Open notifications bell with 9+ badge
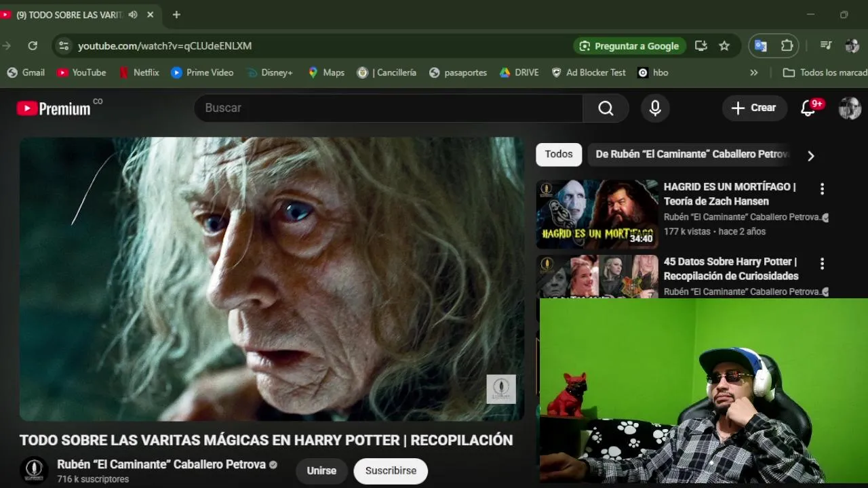 click(x=808, y=108)
